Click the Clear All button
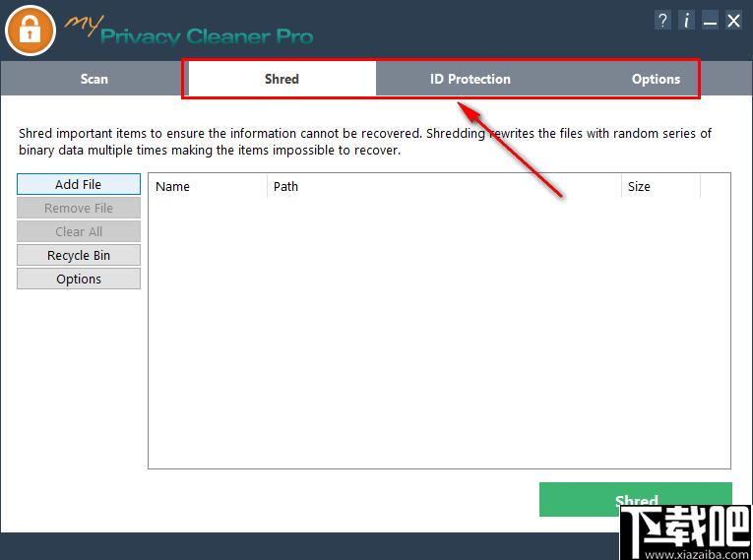The width and height of the screenshot is (753, 560). click(79, 231)
